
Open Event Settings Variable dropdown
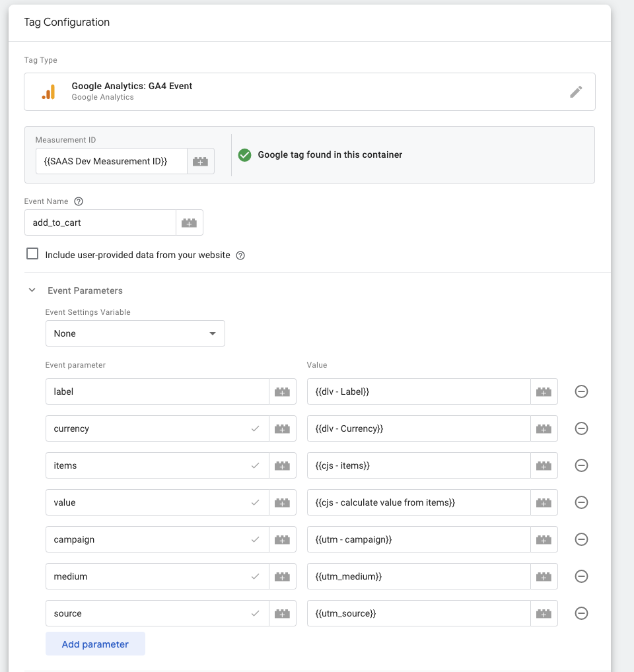pyautogui.click(x=135, y=333)
